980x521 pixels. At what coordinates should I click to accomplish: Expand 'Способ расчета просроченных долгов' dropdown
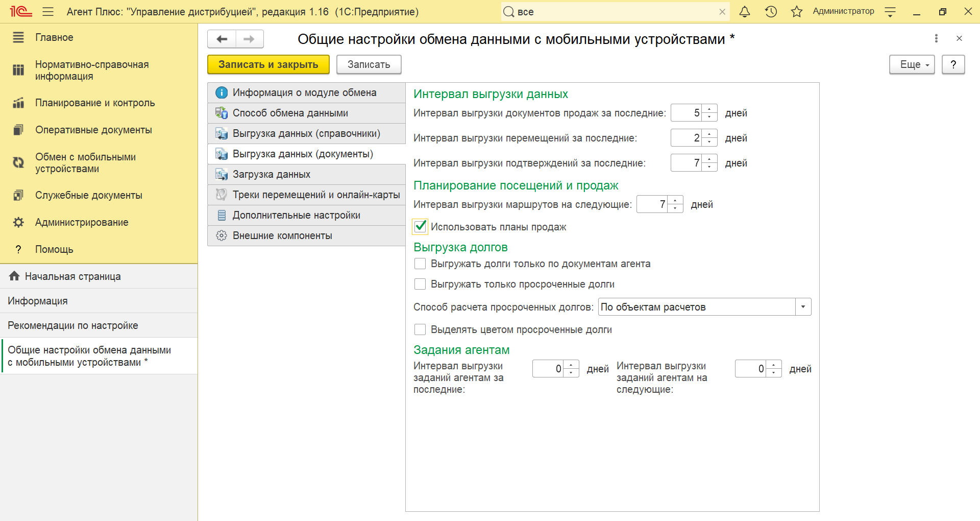[x=803, y=307]
